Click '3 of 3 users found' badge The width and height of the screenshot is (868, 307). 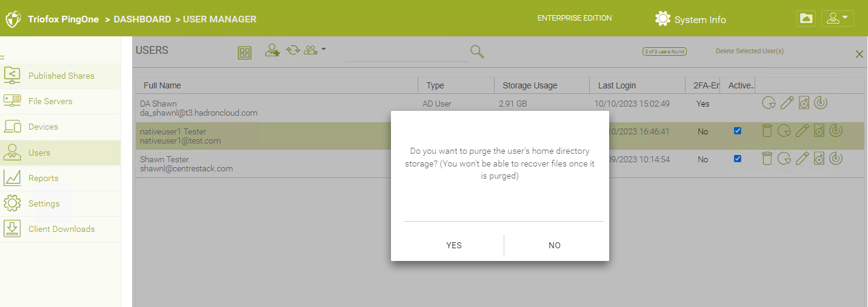[x=664, y=51]
